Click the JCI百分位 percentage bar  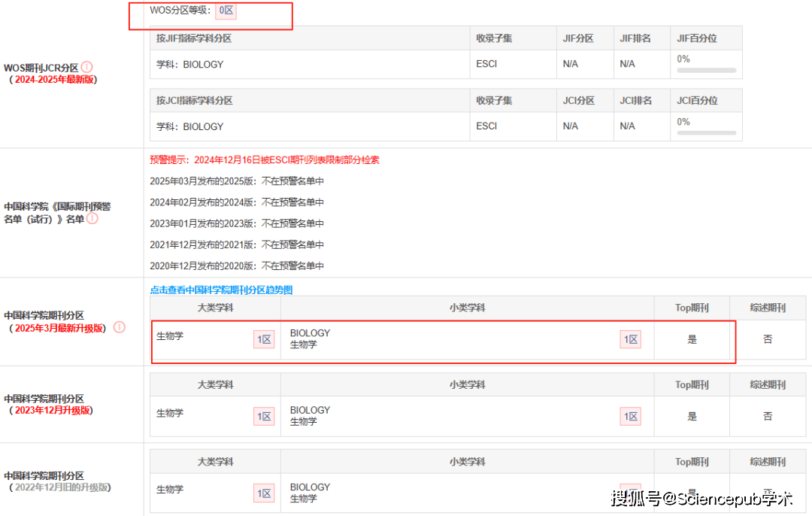pyautogui.click(x=706, y=134)
